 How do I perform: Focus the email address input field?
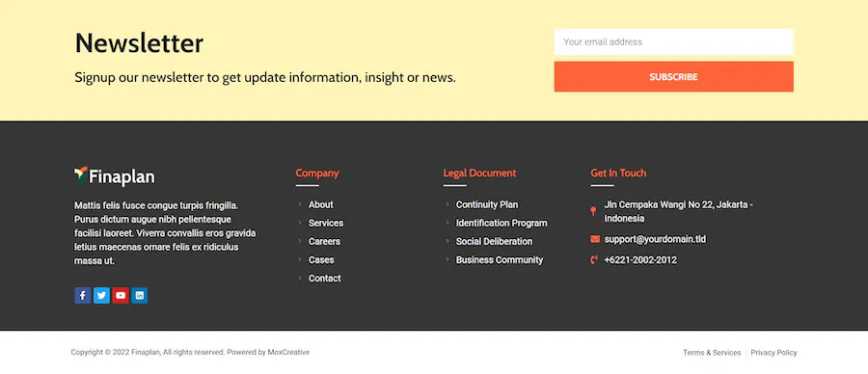coord(674,42)
